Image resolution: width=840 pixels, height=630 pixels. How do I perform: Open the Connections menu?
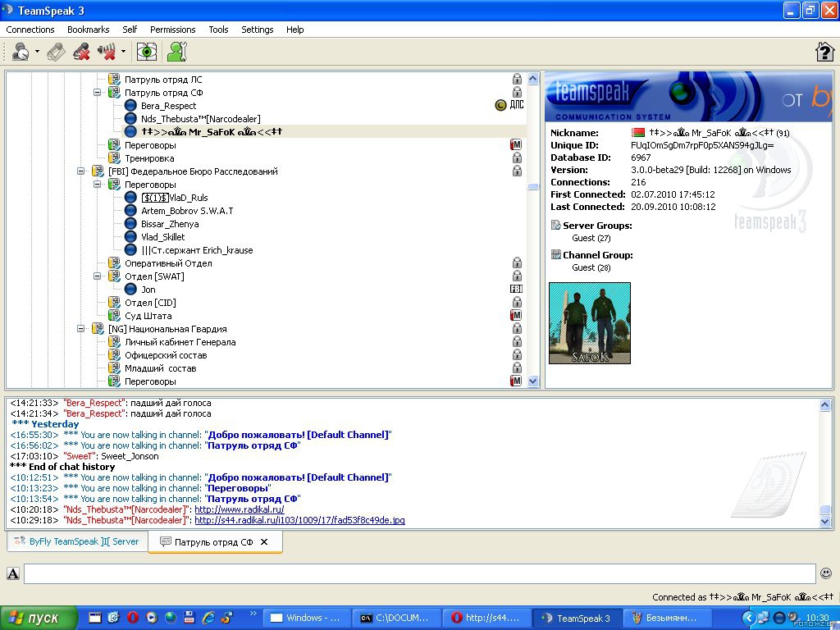pos(30,30)
